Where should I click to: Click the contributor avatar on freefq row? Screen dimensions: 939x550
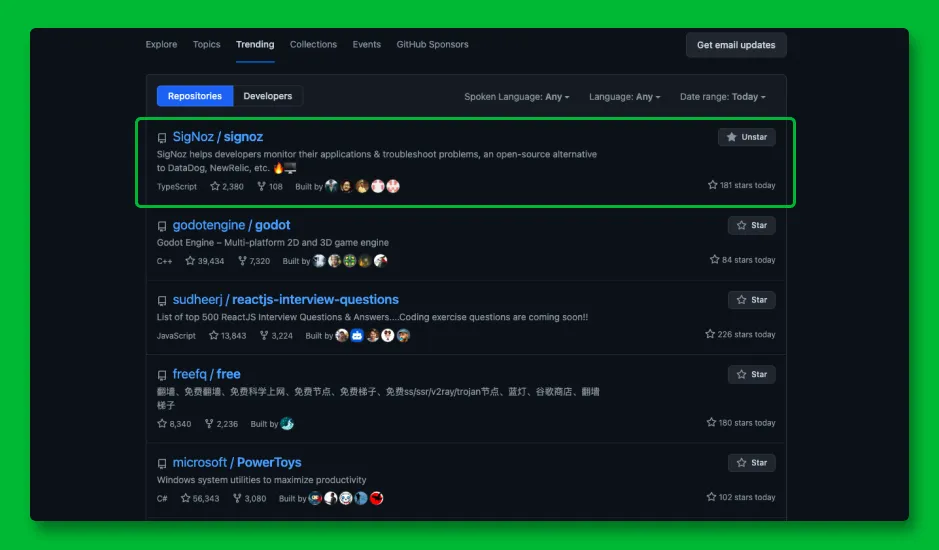[287, 424]
